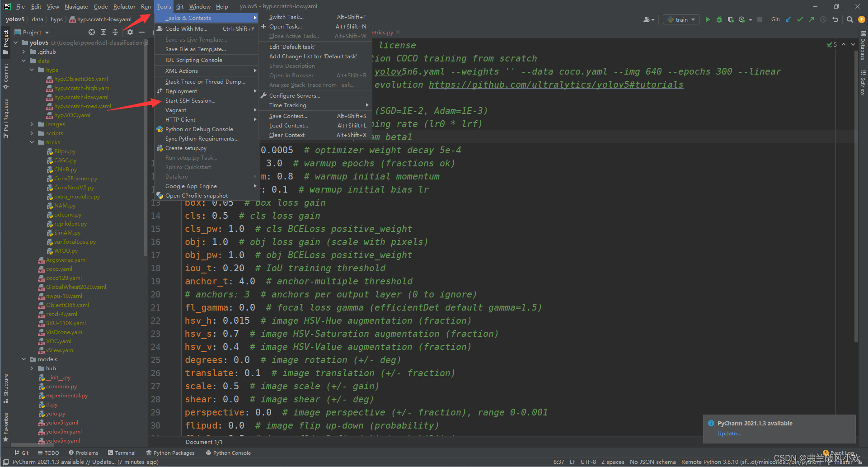The width and height of the screenshot is (868, 467).
Task: Click the Debug bug icon in toolbar
Action: pos(719,19)
